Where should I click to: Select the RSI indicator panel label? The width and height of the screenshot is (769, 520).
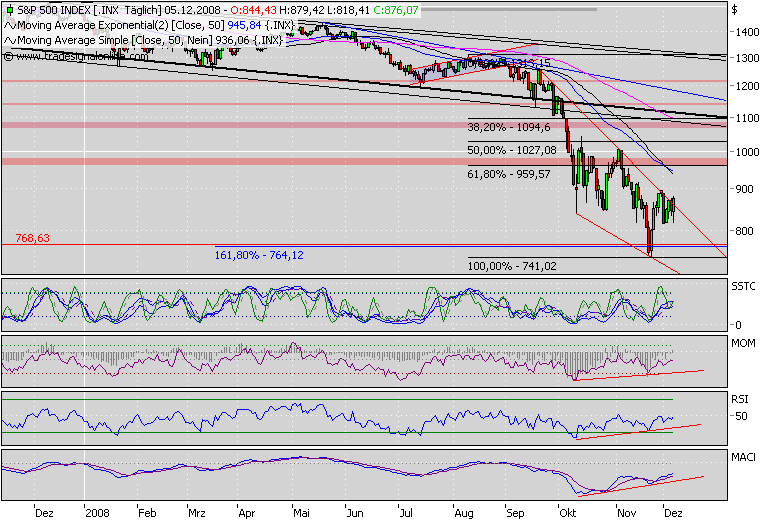click(739, 400)
